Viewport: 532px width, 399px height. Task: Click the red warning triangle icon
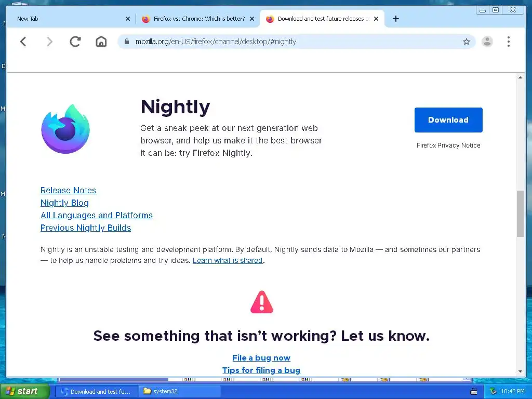[x=262, y=302]
